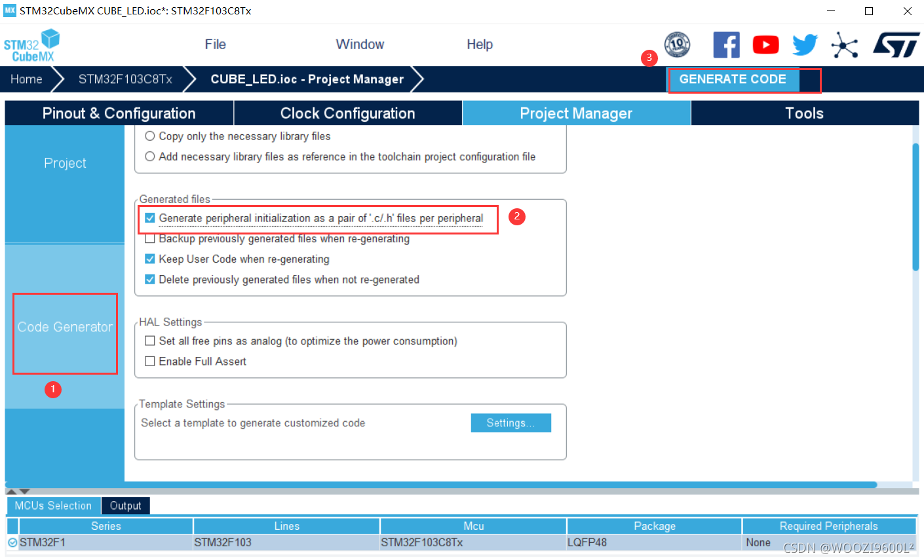The width and height of the screenshot is (924, 560).
Task: Switch to Pinout & Configuration tab
Action: click(x=119, y=113)
